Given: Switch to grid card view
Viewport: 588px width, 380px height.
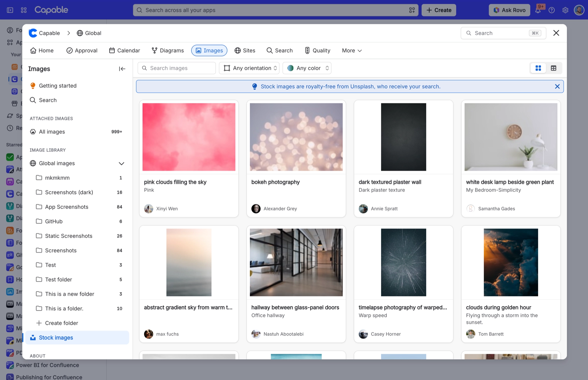Looking at the screenshot, I should click(x=538, y=68).
